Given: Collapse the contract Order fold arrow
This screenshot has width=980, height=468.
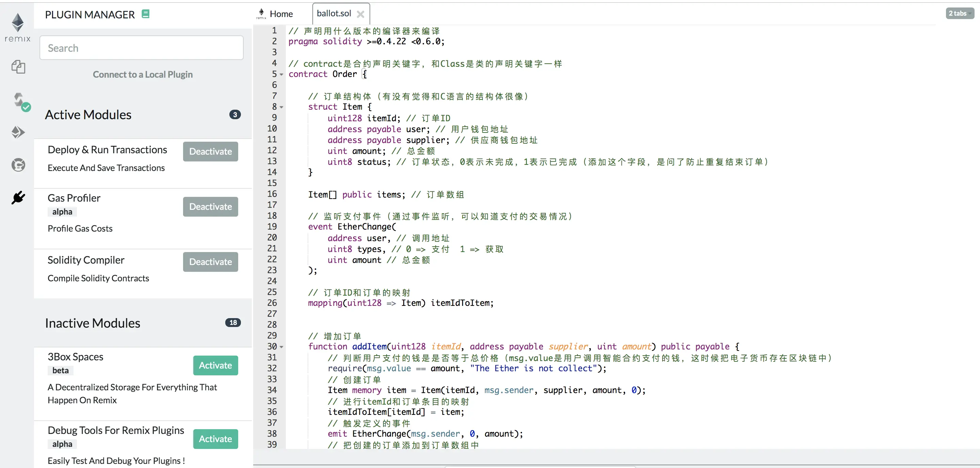Looking at the screenshot, I should 281,75.
